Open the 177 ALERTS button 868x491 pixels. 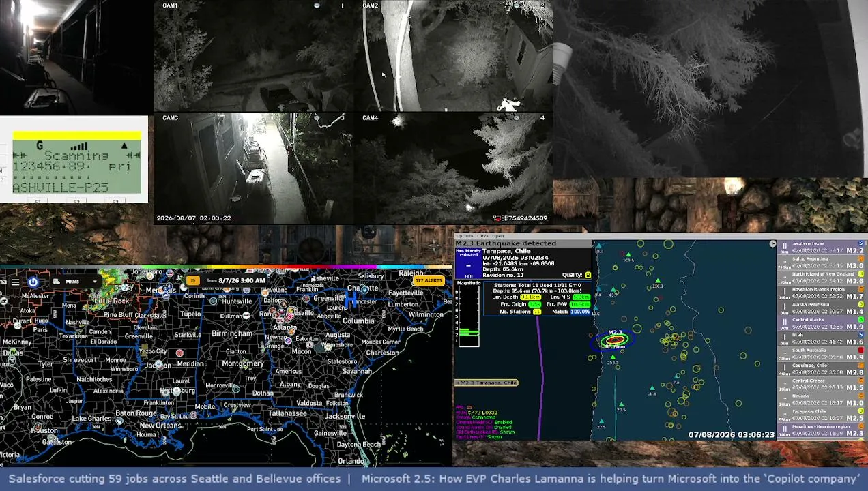tap(429, 280)
